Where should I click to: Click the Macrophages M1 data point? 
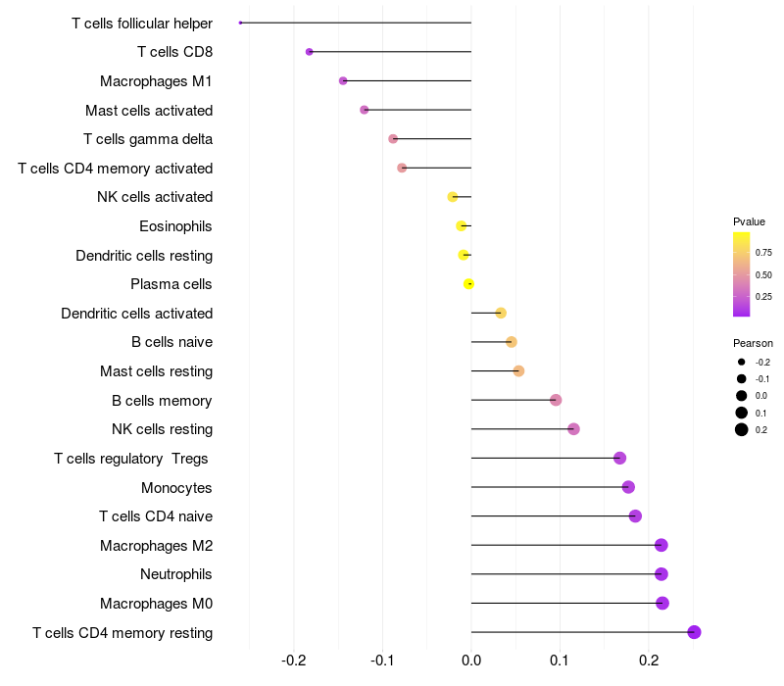point(343,80)
